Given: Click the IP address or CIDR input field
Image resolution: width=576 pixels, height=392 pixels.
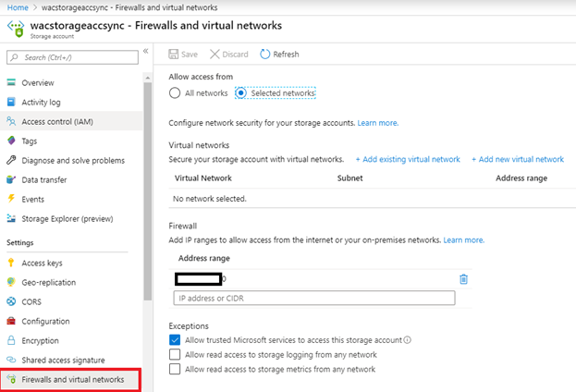Looking at the screenshot, I should tap(314, 298).
